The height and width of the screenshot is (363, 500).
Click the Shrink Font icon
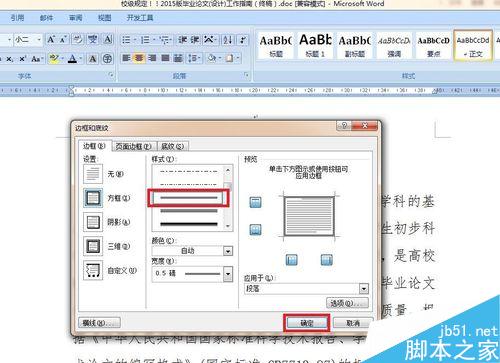click(63, 40)
